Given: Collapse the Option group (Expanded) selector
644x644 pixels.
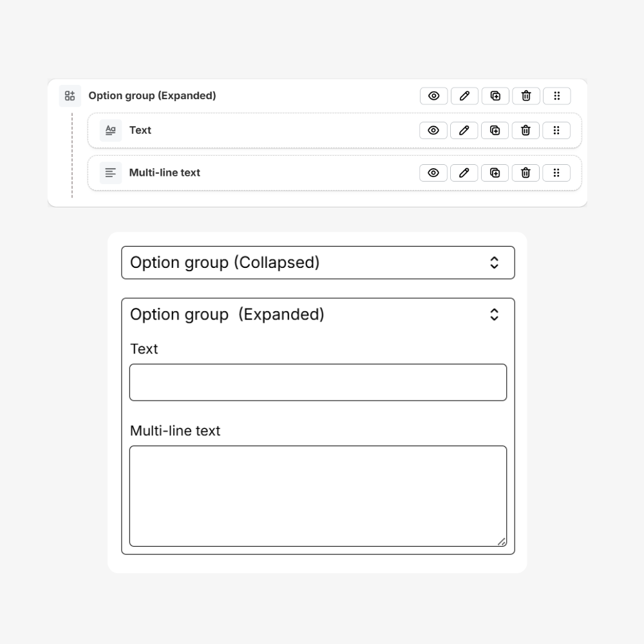Looking at the screenshot, I should coord(495,314).
